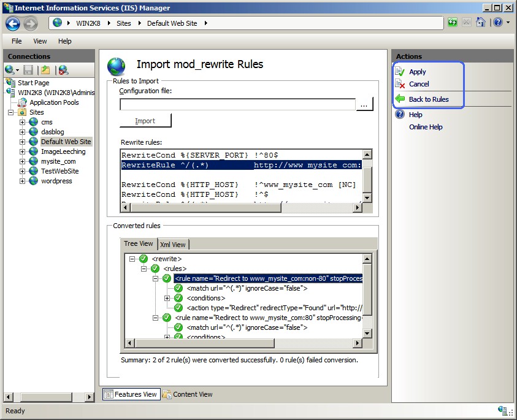This screenshot has height=420, width=517.
Task: Click the green Refresh page icon
Action: pyautogui.click(x=453, y=23)
